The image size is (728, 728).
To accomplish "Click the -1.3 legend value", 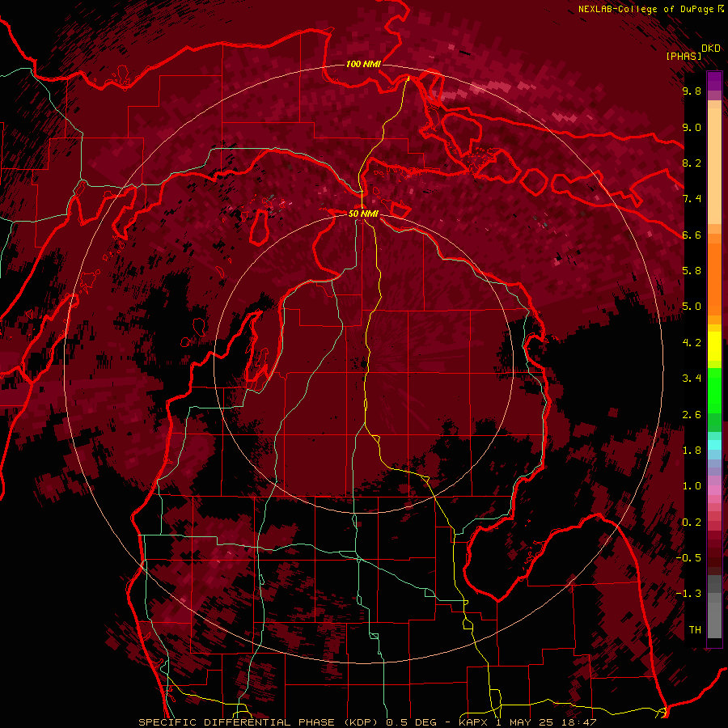I will pyautogui.click(x=689, y=594).
